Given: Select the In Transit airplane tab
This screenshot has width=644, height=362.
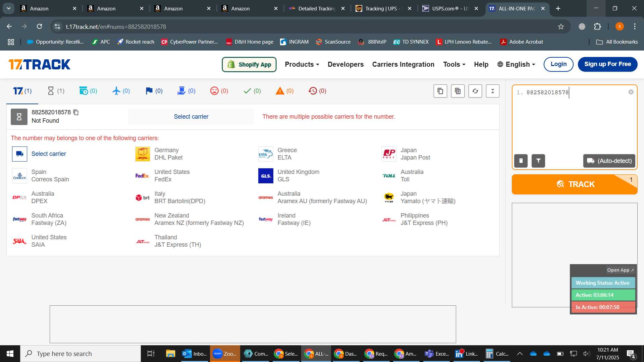Looking at the screenshot, I should pos(121,91).
